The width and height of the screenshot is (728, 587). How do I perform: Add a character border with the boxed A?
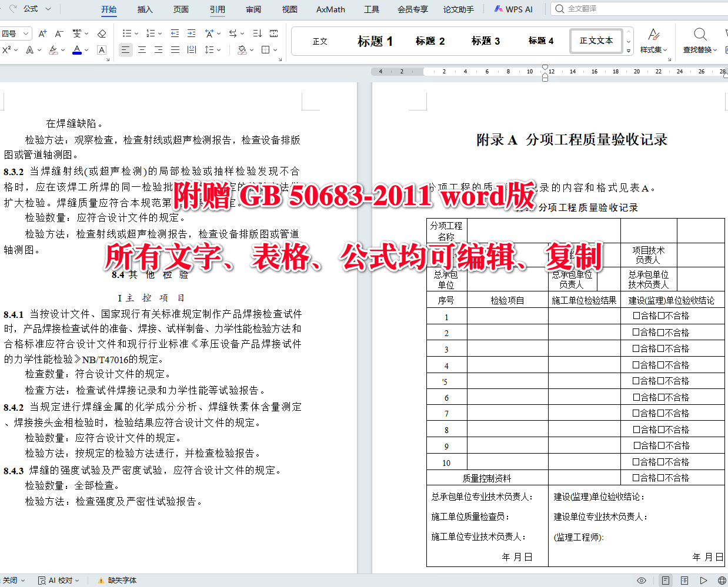pyautogui.click(x=102, y=50)
